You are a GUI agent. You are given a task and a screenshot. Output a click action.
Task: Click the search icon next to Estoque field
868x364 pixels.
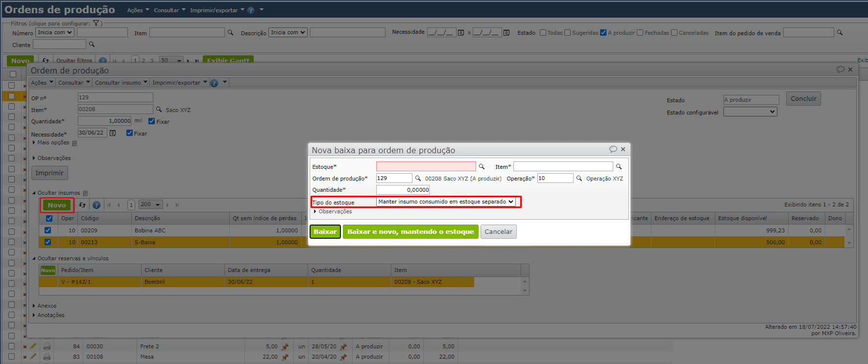[x=482, y=167]
